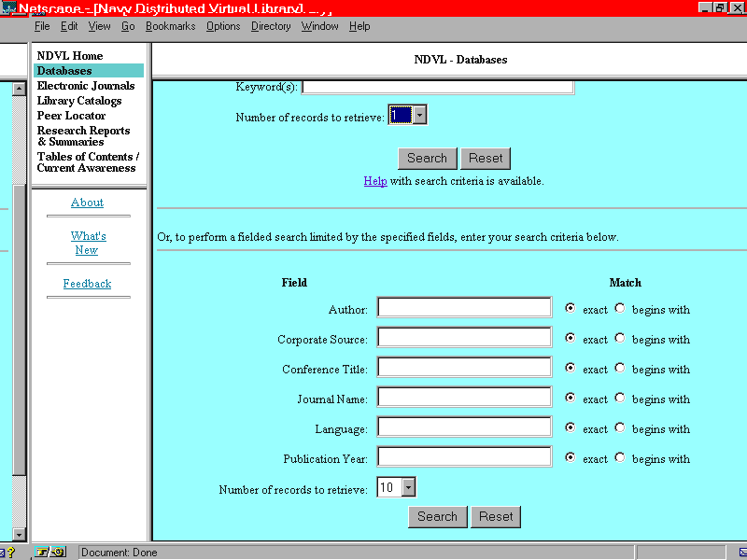Open the Options menu
The width and height of the screenshot is (747, 560).
[223, 26]
